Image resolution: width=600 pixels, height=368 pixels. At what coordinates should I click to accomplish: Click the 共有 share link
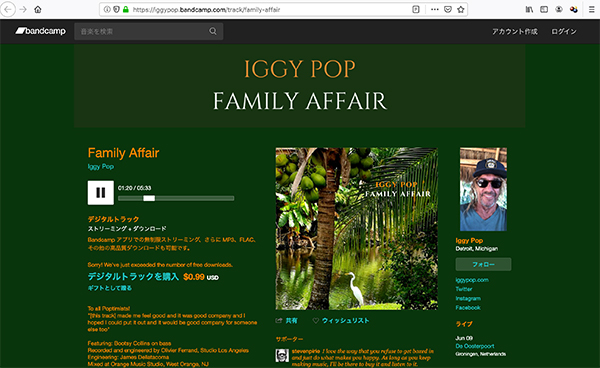coord(292,321)
